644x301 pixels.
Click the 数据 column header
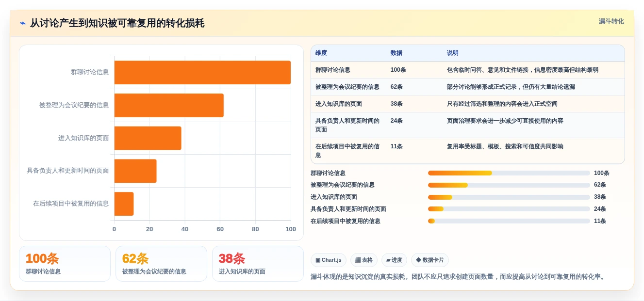[x=396, y=53]
